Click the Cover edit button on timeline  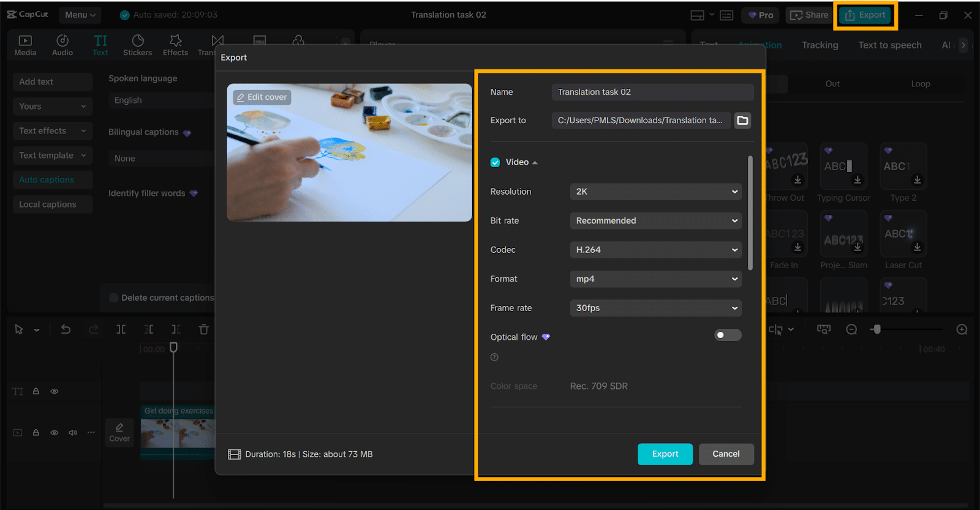119,432
